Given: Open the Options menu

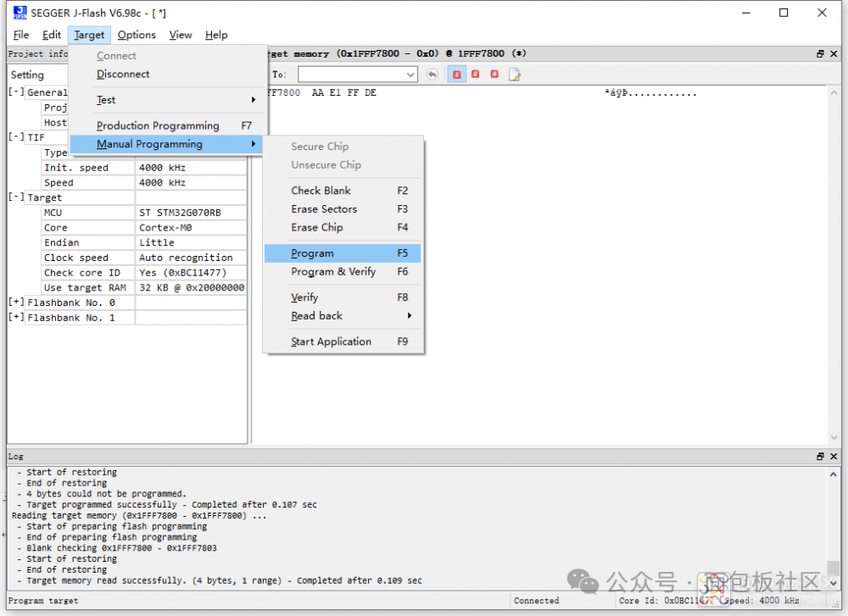Looking at the screenshot, I should [x=137, y=35].
